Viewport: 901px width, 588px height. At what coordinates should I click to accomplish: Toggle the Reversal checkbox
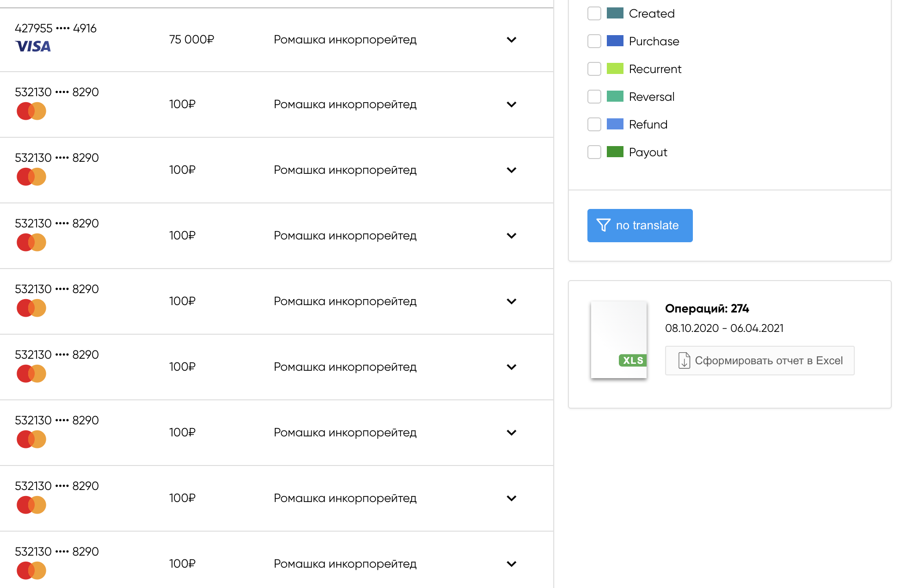(594, 97)
